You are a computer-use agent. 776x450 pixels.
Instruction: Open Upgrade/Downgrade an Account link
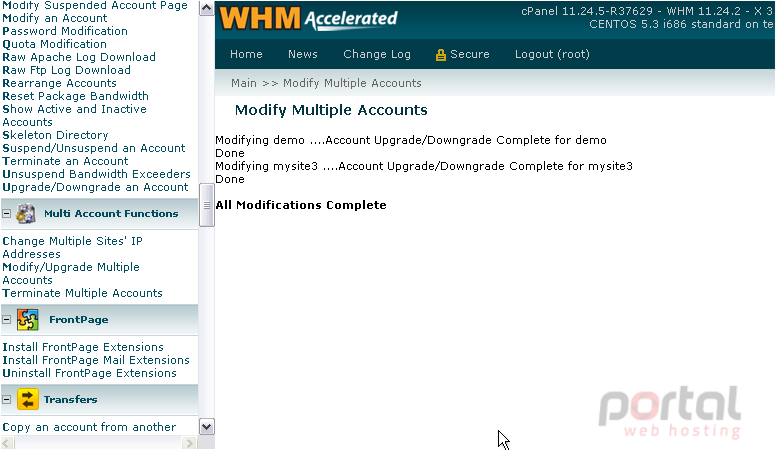(96, 187)
